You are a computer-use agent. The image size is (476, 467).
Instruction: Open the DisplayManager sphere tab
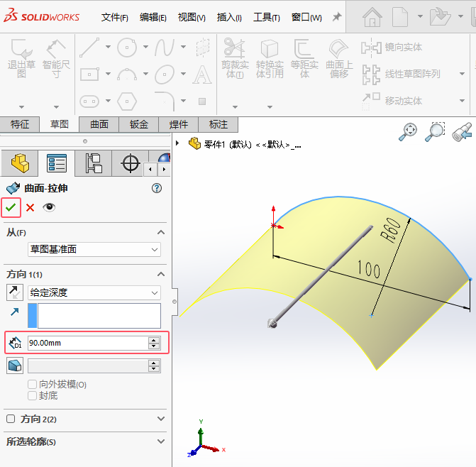165,158
